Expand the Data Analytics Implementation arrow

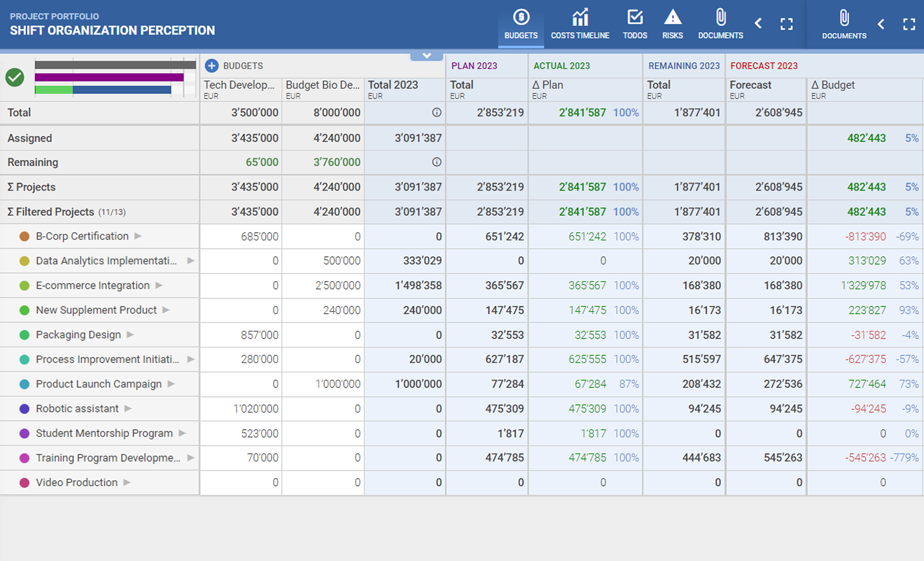[190, 261]
